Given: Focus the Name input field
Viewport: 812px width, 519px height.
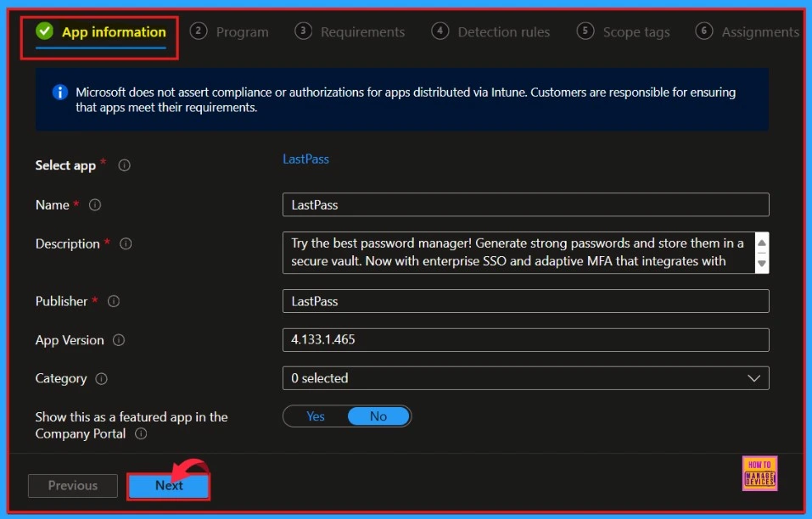Looking at the screenshot, I should click(x=525, y=205).
